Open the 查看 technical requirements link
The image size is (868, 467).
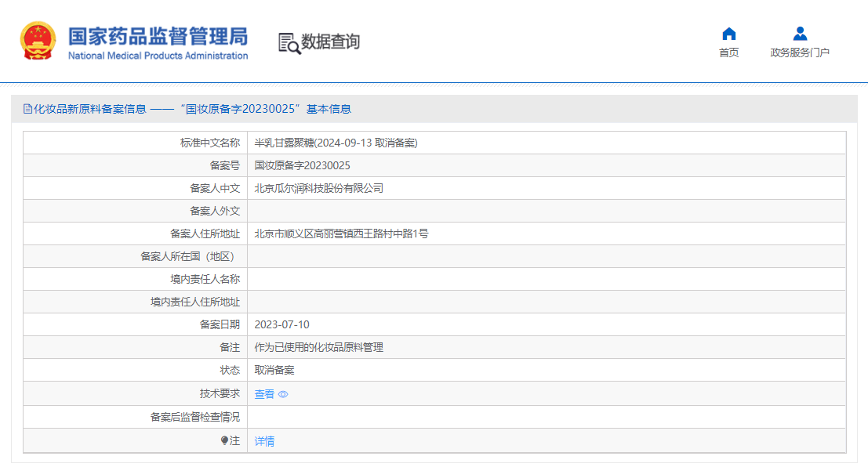[264, 394]
